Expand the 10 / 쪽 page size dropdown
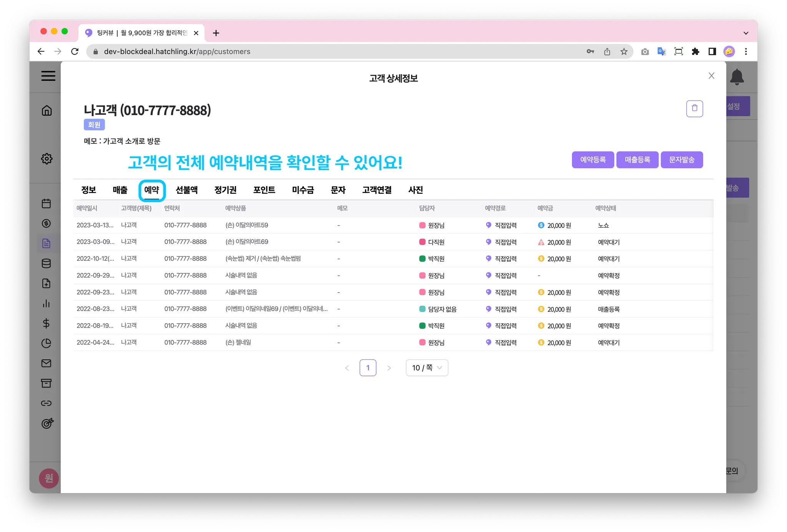The width and height of the screenshot is (787, 532). coord(427,368)
